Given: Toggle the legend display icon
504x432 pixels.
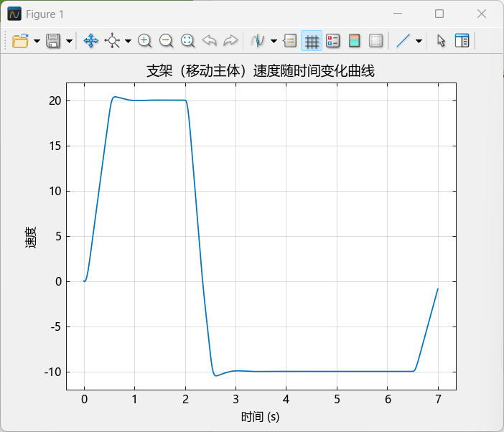Looking at the screenshot, I should pos(332,41).
